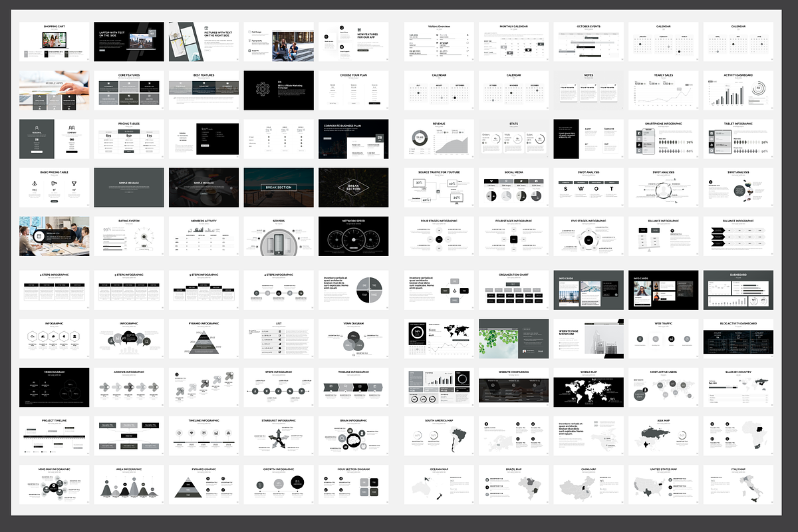Select the Brazil Map slide
The height and width of the screenshot is (532, 798).
[513, 485]
